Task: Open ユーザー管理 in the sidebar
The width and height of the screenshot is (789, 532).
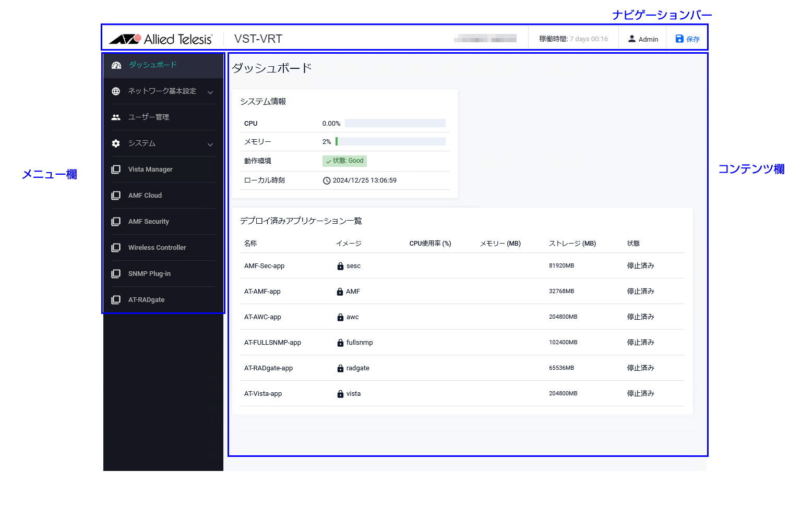Action: 163,117
